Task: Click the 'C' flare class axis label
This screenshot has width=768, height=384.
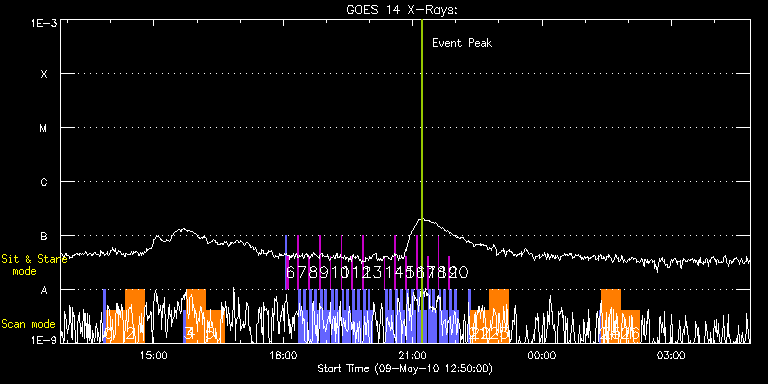Action: (x=44, y=182)
